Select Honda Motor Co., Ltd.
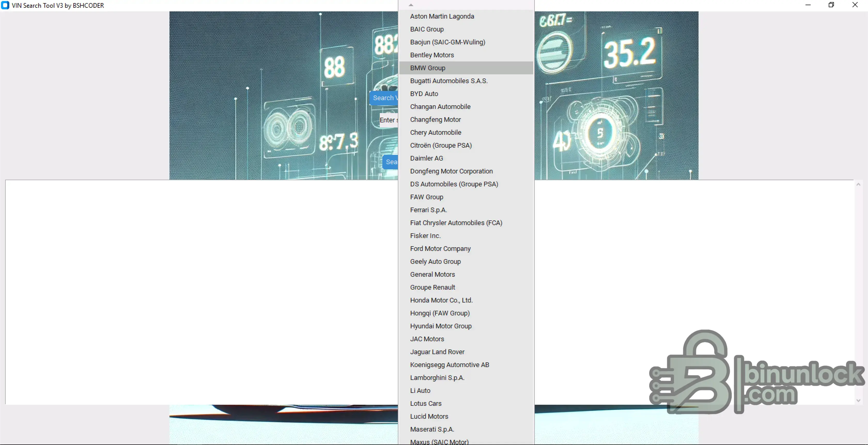868x445 pixels. 466,300
